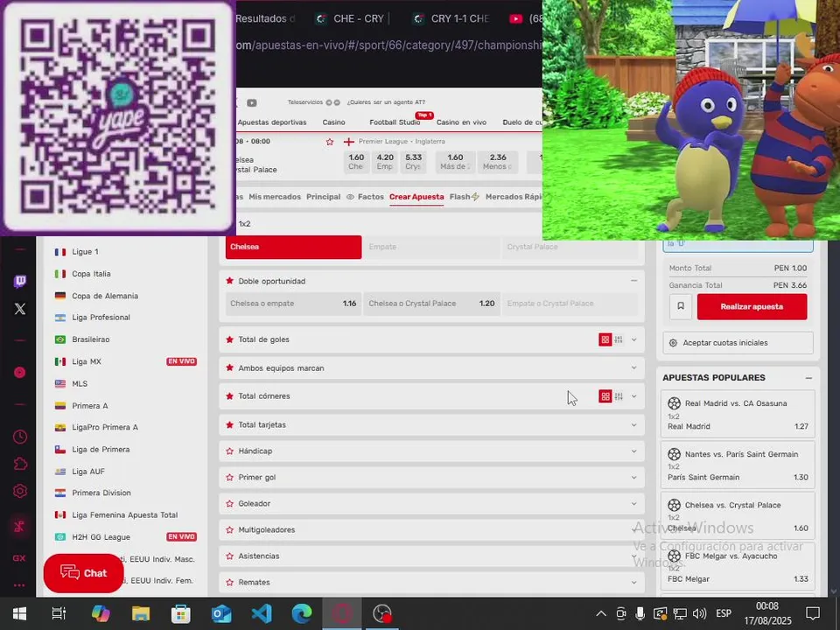Open Task View on the taskbar
This screenshot has height=630, width=840.
[x=59, y=613]
